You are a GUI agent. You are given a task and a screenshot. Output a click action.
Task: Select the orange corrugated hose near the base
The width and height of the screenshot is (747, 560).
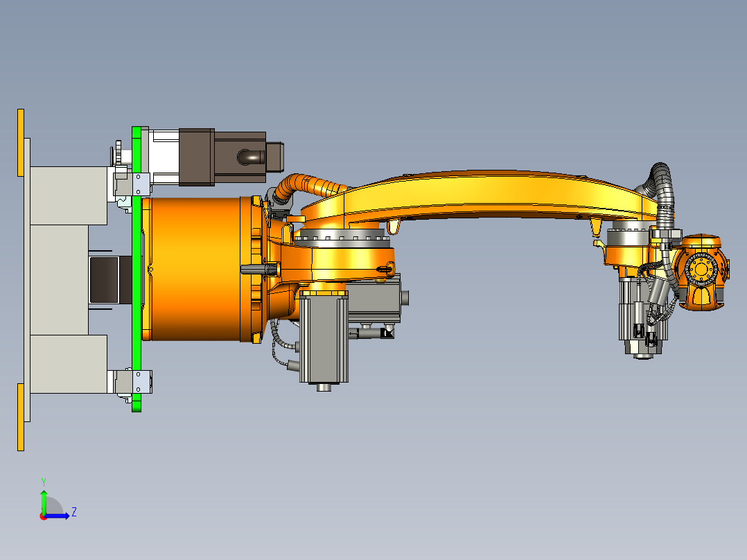point(310,186)
